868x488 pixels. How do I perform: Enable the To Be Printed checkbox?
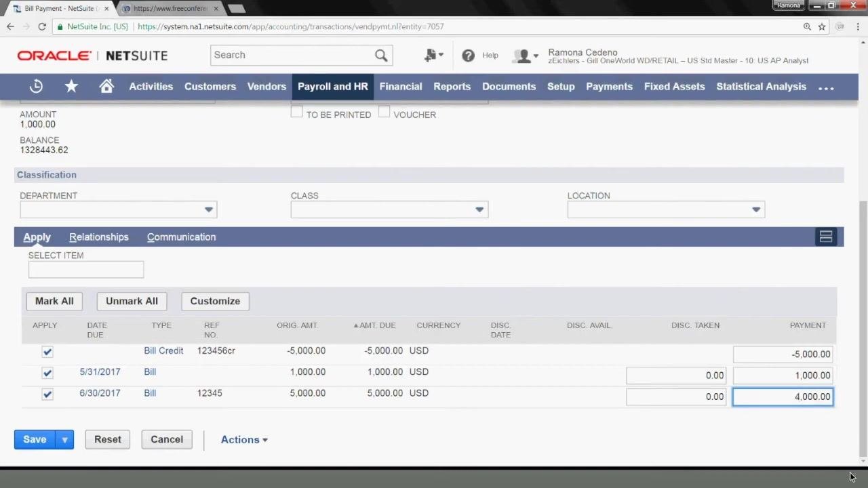[296, 113]
